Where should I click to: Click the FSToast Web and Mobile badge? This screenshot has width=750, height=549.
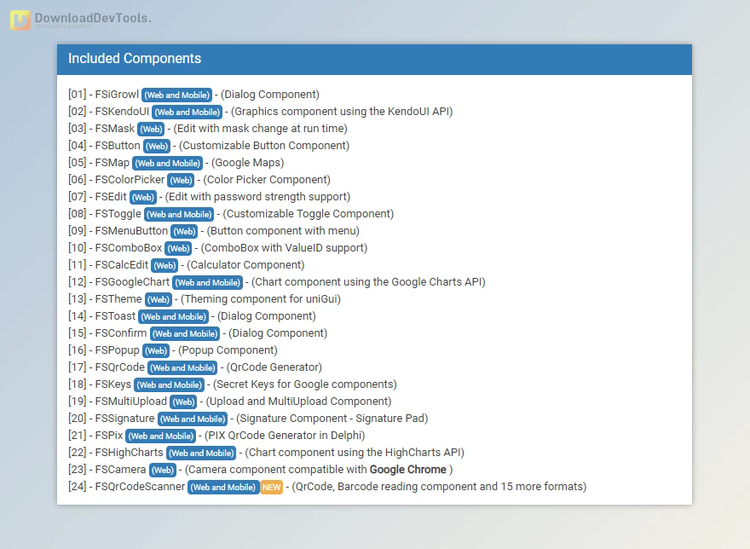pyautogui.click(x=173, y=317)
